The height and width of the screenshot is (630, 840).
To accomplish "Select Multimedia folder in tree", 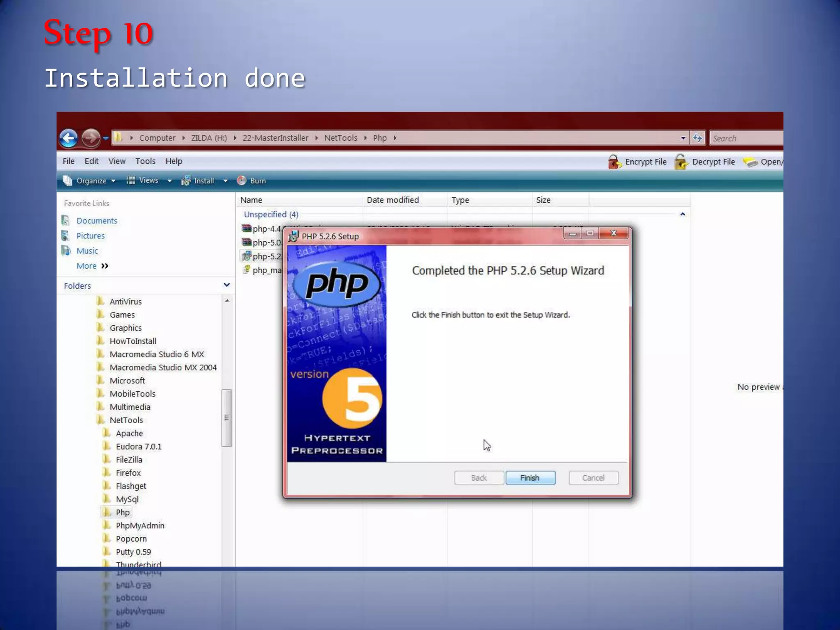I will pyautogui.click(x=130, y=407).
